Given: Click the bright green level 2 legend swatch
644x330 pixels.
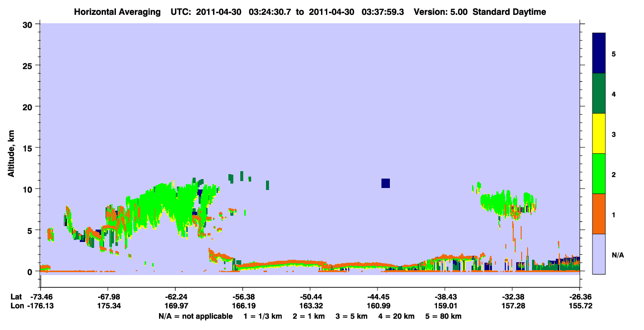Looking at the screenshot, I should [599, 174].
